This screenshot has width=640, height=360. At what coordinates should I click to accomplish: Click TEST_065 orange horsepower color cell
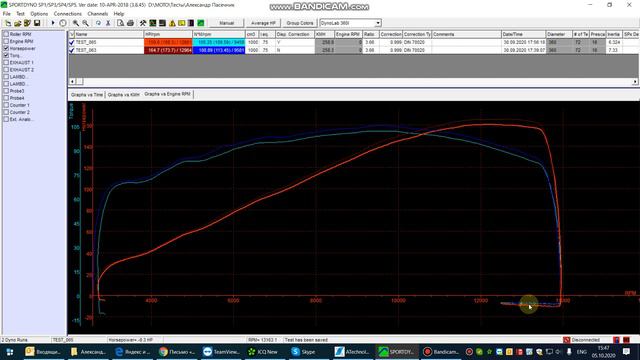point(168,42)
